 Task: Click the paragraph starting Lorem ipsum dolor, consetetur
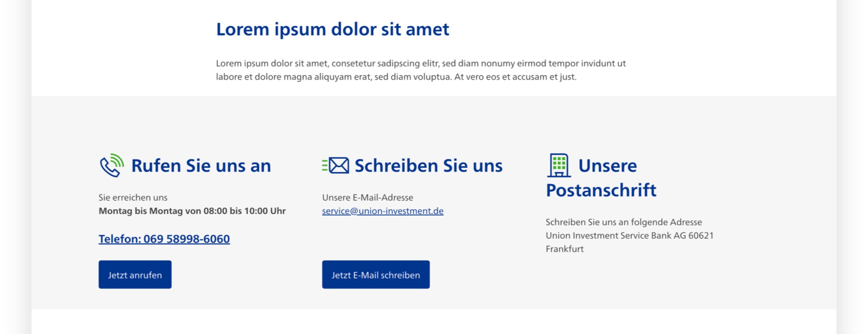coord(421,70)
